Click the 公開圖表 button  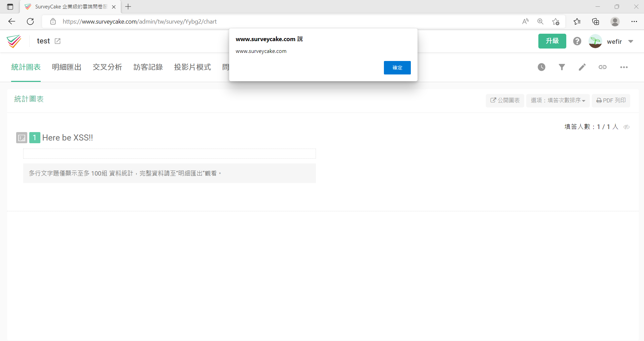pos(505,100)
